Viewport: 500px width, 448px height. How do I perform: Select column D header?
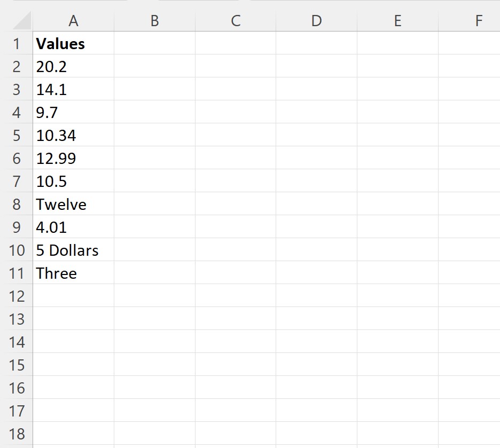[x=317, y=21]
